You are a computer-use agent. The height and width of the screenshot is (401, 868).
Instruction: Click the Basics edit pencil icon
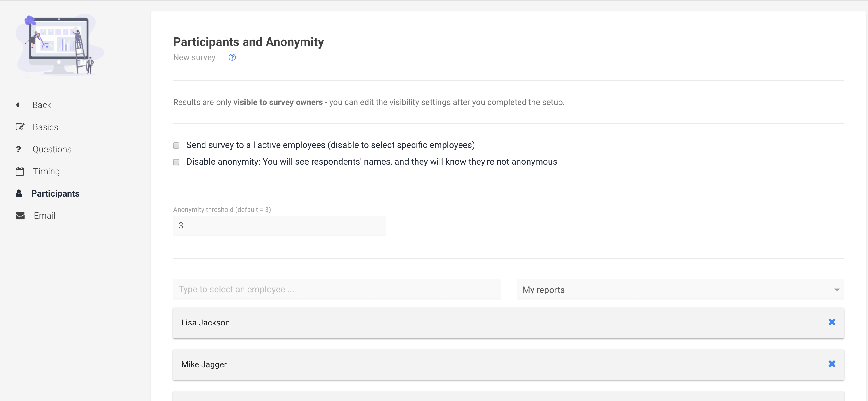(20, 127)
